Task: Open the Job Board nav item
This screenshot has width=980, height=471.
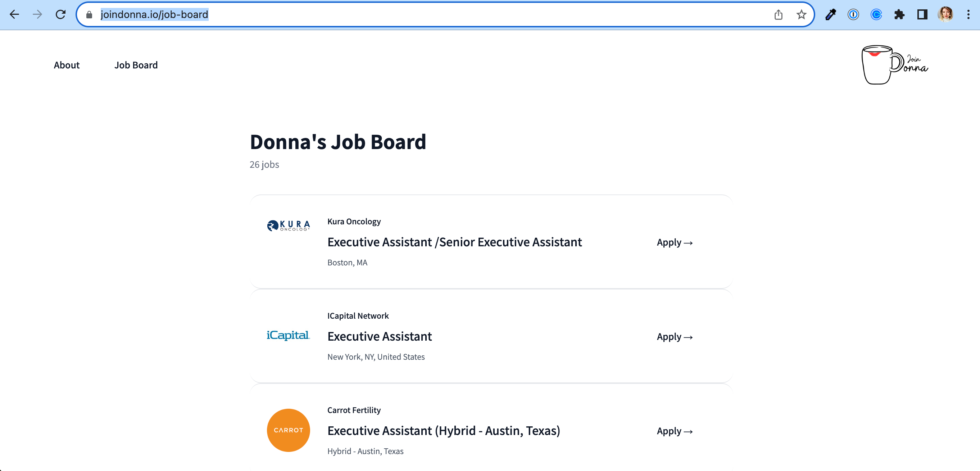Action: [136, 65]
